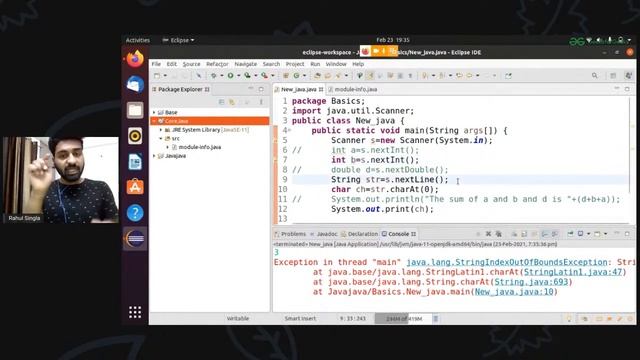Image resolution: width=640 pixels, height=360 pixels.
Task: Toggle Scroll Lock in the Console toolbar
Action: [x=524, y=234]
